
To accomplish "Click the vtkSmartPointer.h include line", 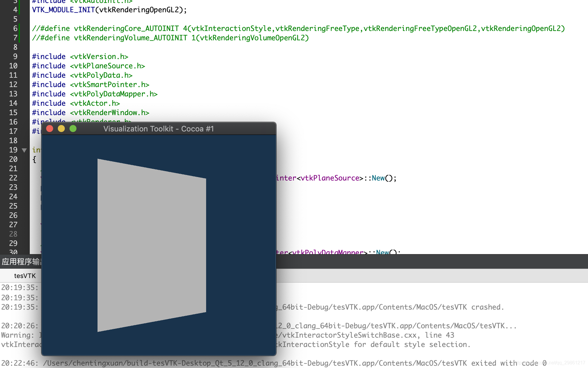I will pyautogui.click(x=91, y=85).
